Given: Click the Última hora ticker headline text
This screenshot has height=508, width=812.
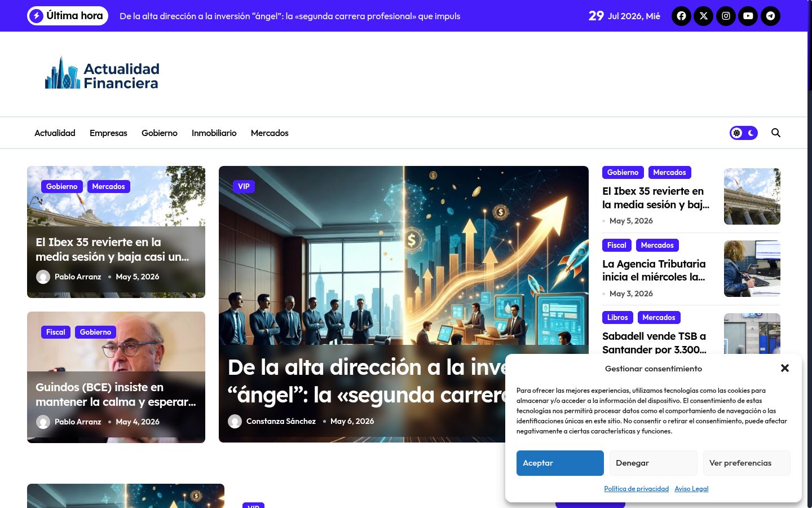Looking at the screenshot, I should tap(290, 16).
